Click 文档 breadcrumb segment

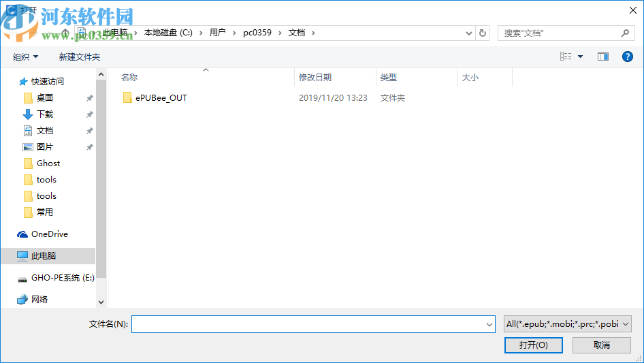click(297, 33)
